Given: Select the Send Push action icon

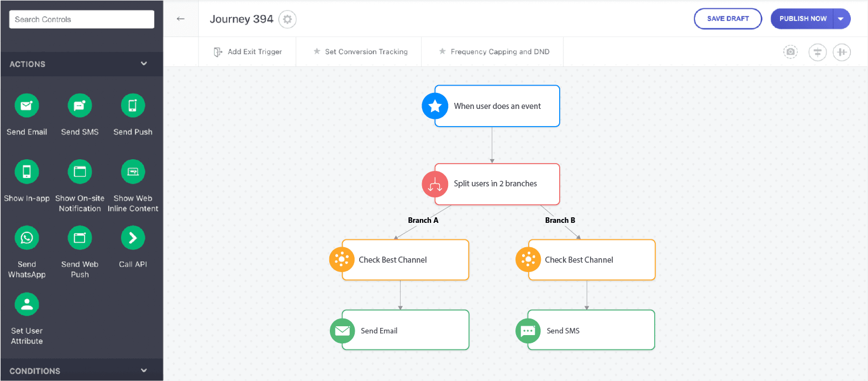Looking at the screenshot, I should (133, 106).
